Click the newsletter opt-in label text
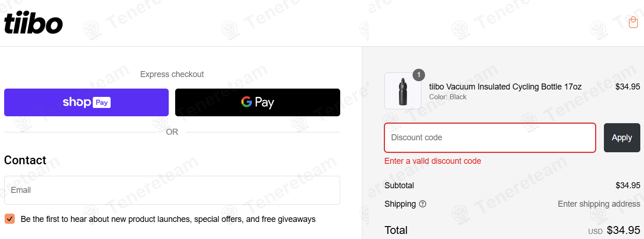The image size is (644, 239). click(168, 219)
